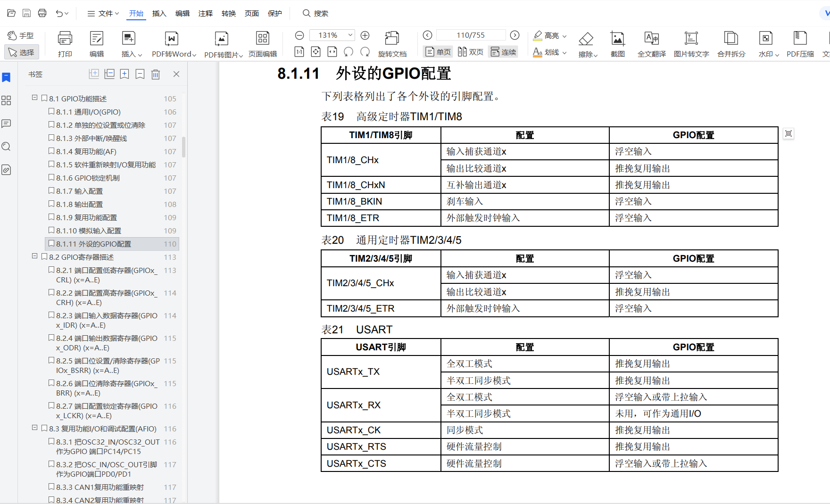This screenshot has width=830, height=504.
Task: Click the table select icon beside 表19
Action: [788, 134]
